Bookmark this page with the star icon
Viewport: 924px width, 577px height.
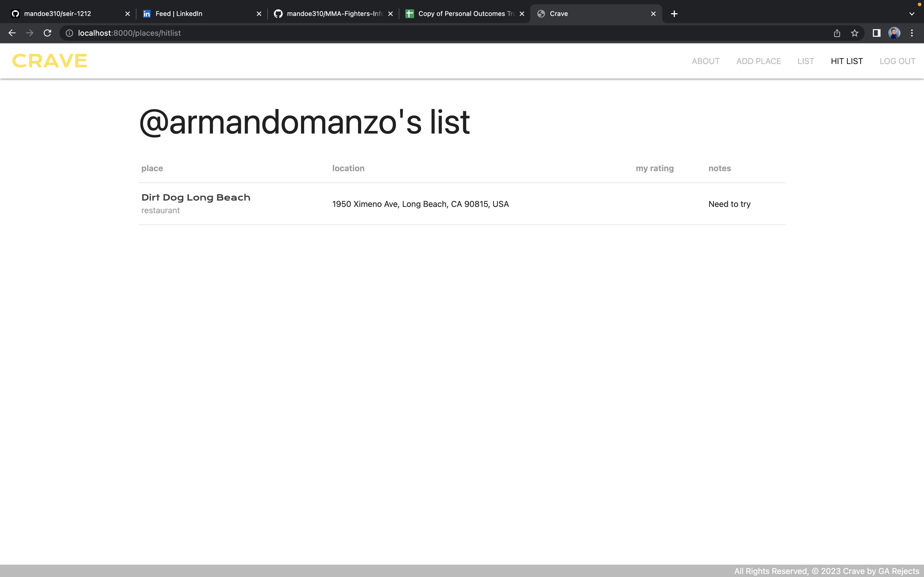tap(854, 33)
